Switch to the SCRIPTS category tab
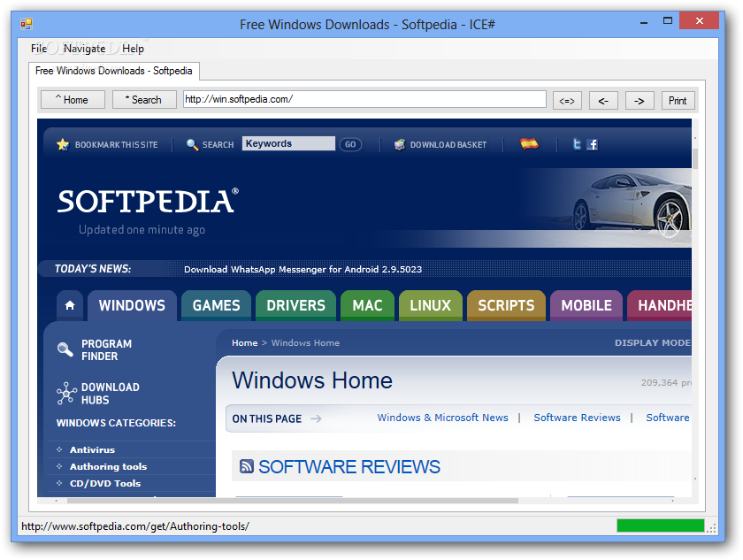743x560 pixels. pyautogui.click(x=506, y=305)
